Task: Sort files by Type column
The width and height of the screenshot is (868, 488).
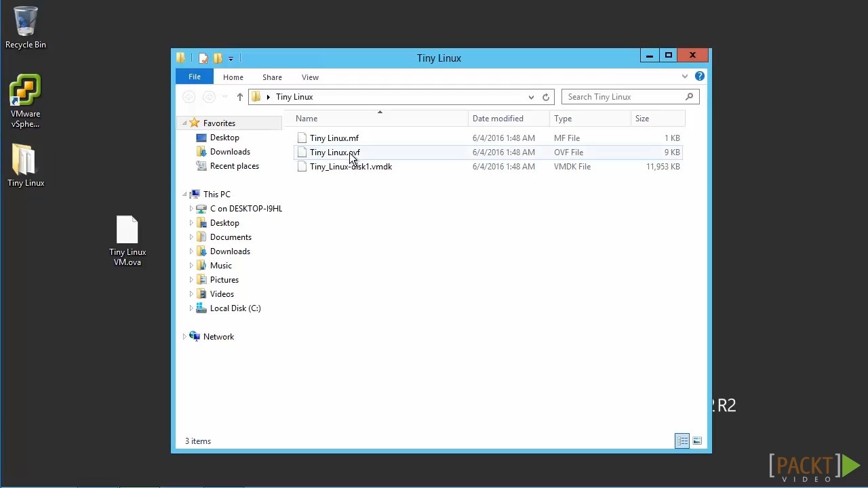Action: pyautogui.click(x=590, y=119)
